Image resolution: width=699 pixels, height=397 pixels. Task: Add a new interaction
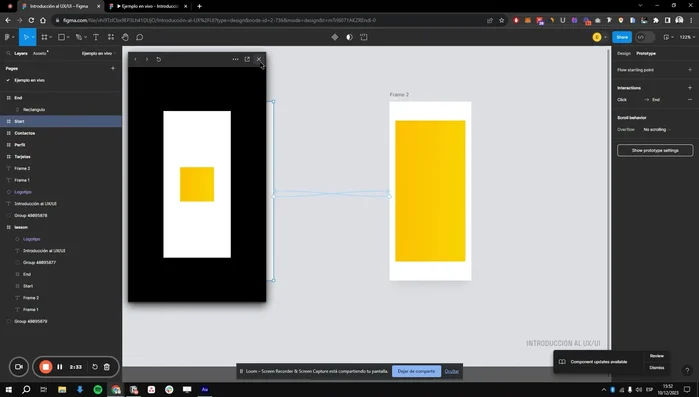(x=690, y=88)
